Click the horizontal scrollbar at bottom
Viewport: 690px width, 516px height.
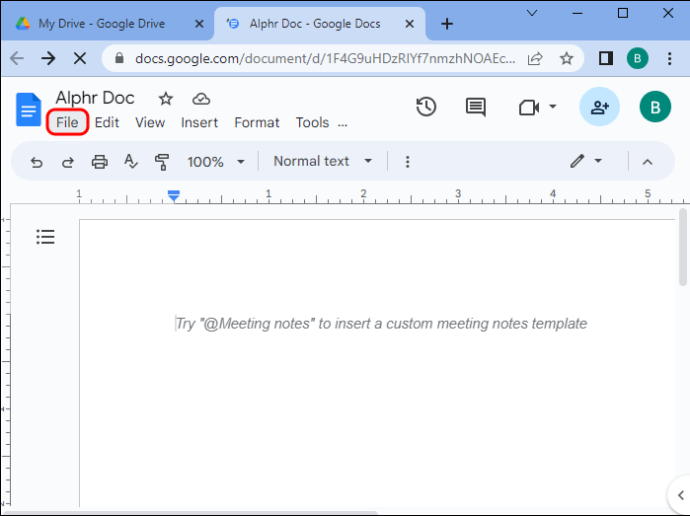click(x=189, y=513)
